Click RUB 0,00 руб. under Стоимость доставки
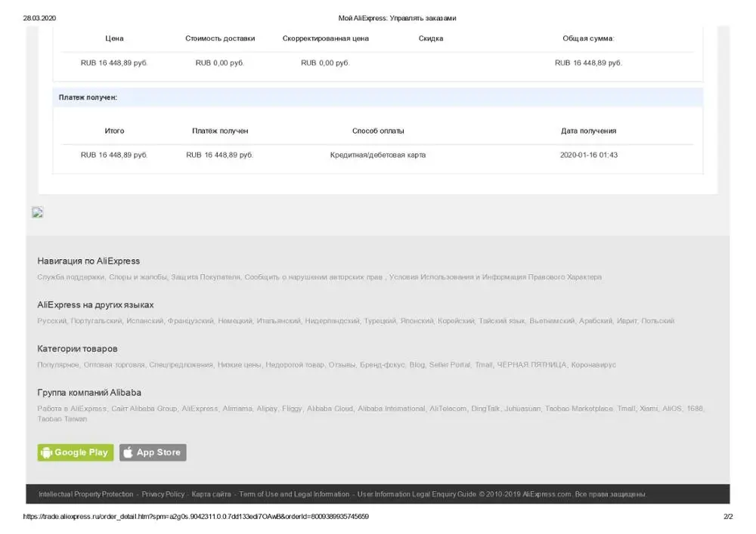 click(x=220, y=63)
